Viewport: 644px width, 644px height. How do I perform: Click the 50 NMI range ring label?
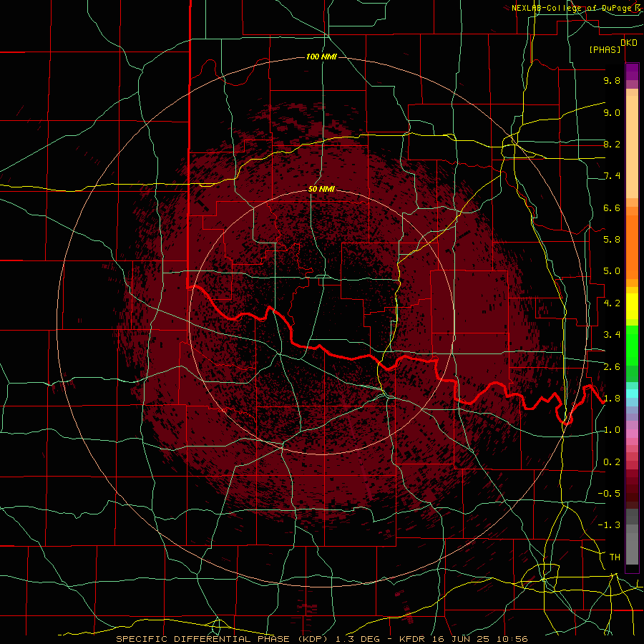(x=321, y=189)
